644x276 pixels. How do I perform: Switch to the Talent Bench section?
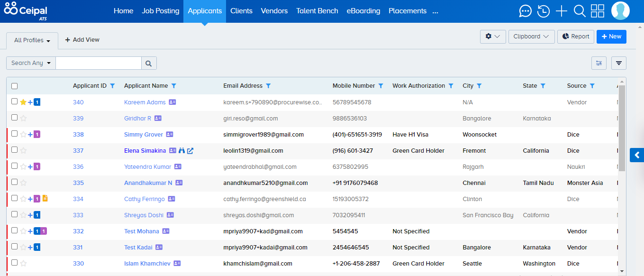tap(317, 10)
